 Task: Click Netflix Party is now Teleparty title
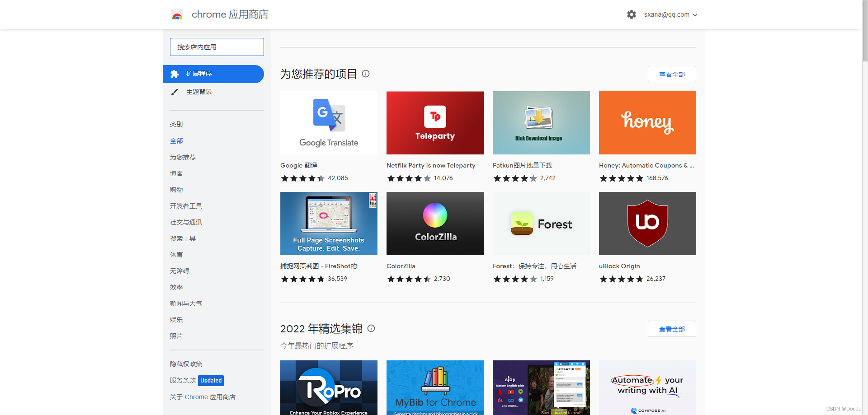click(x=431, y=165)
